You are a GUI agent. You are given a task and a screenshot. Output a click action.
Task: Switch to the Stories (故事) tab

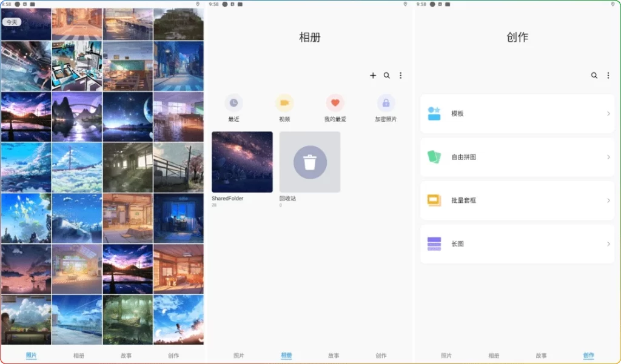click(x=334, y=356)
